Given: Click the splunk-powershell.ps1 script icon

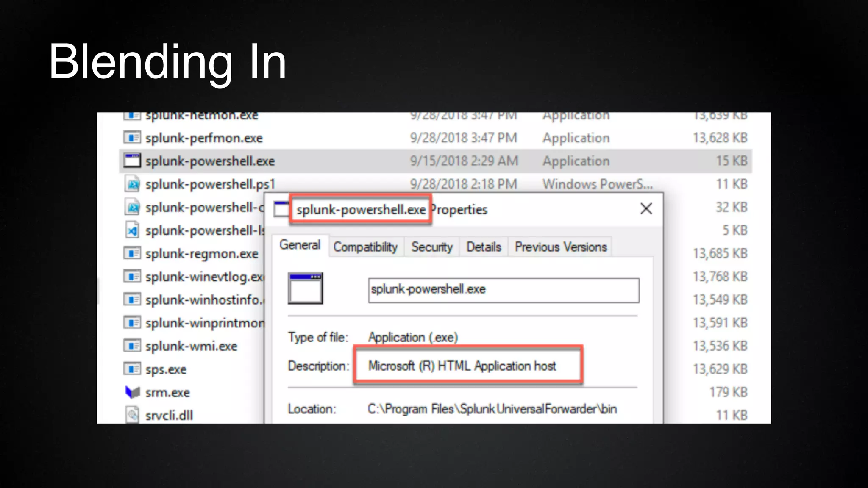Looking at the screenshot, I should point(132,184).
